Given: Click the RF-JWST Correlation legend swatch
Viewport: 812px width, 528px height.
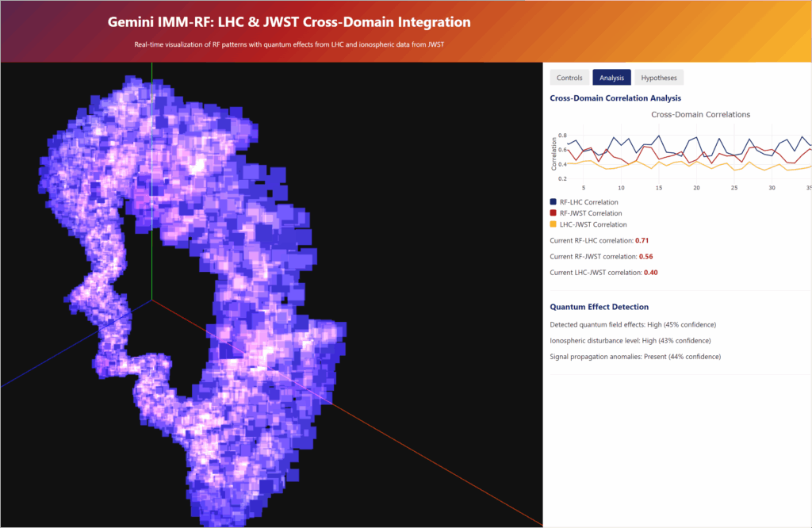Looking at the screenshot, I should point(553,212).
